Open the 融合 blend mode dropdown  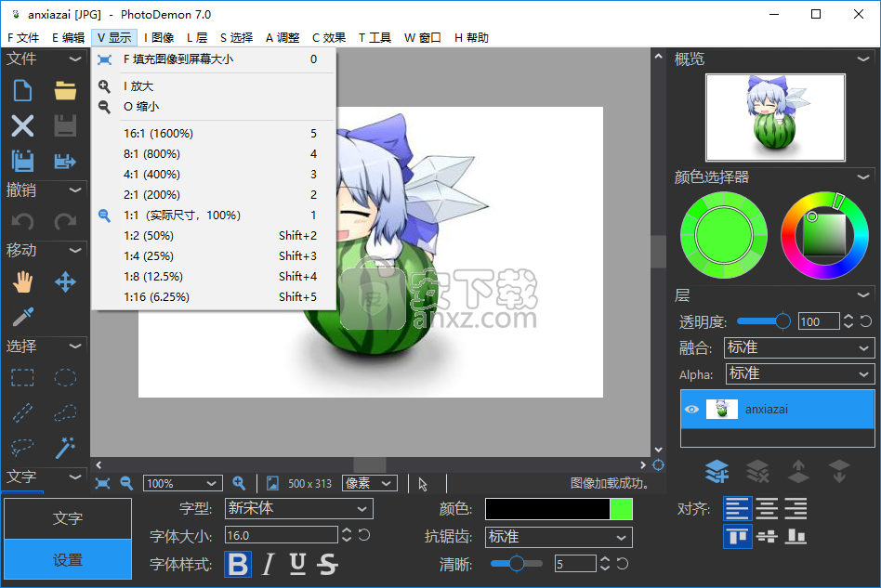click(x=799, y=347)
